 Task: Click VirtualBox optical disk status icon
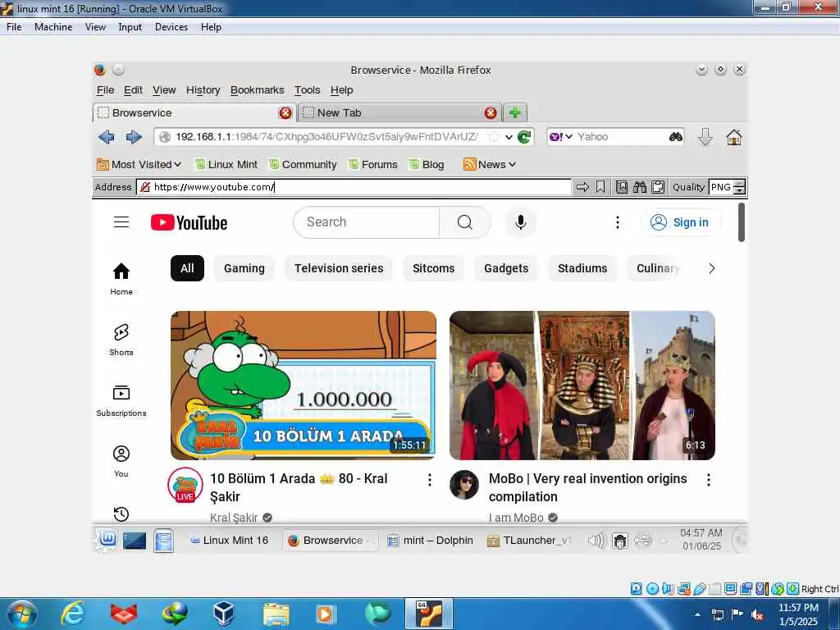tap(652, 589)
